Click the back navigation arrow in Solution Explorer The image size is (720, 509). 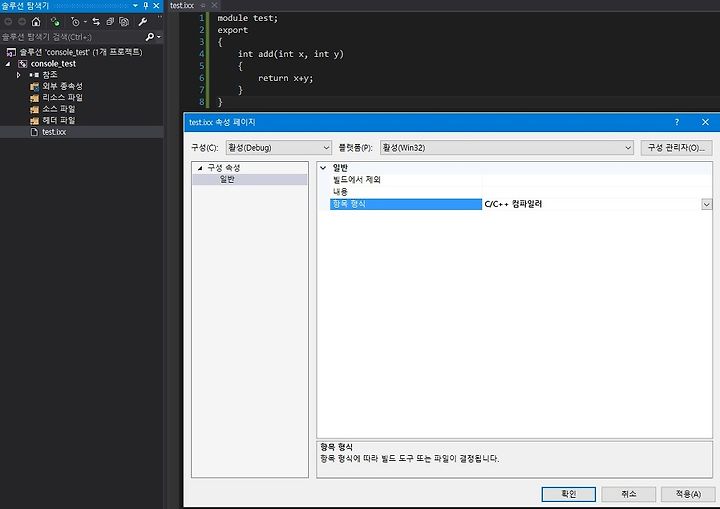pyautogui.click(x=8, y=22)
